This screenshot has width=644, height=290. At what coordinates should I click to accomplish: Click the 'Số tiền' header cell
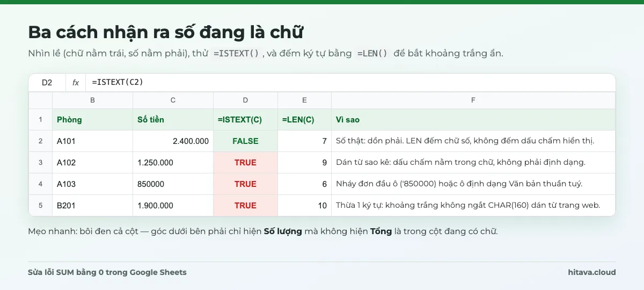point(173,120)
